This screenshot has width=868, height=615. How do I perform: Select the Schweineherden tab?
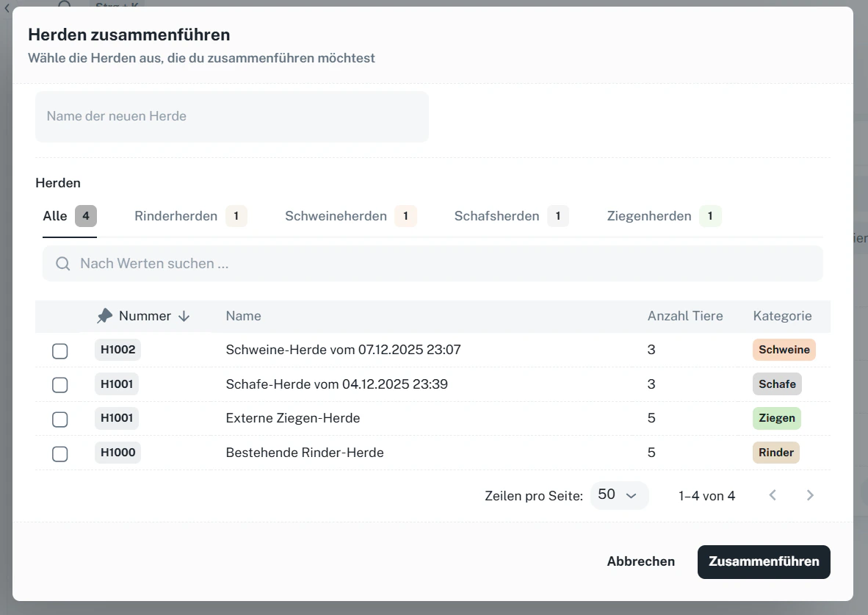click(336, 216)
